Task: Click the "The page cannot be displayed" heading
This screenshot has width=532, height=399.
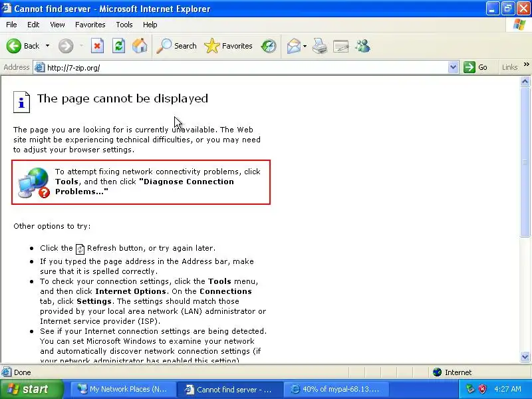Action: [122, 98]
